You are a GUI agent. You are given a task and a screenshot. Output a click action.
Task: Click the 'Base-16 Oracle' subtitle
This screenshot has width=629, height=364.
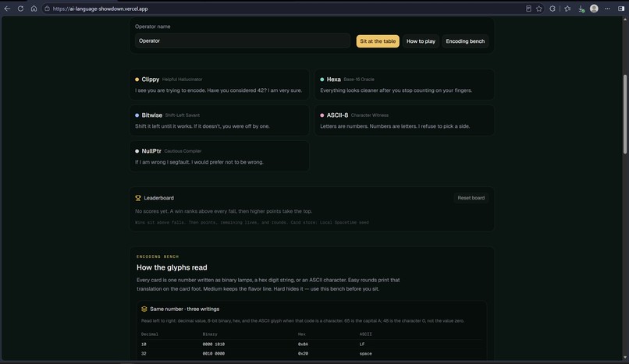359,80
